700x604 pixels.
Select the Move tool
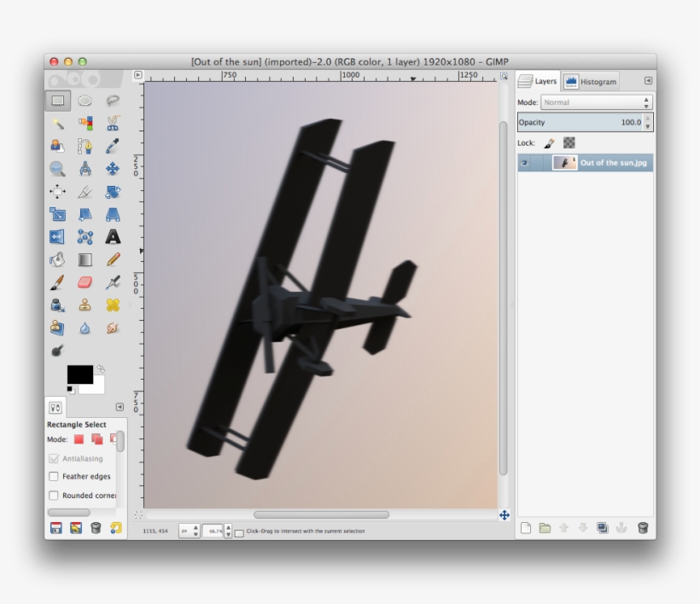pos(114,169)
